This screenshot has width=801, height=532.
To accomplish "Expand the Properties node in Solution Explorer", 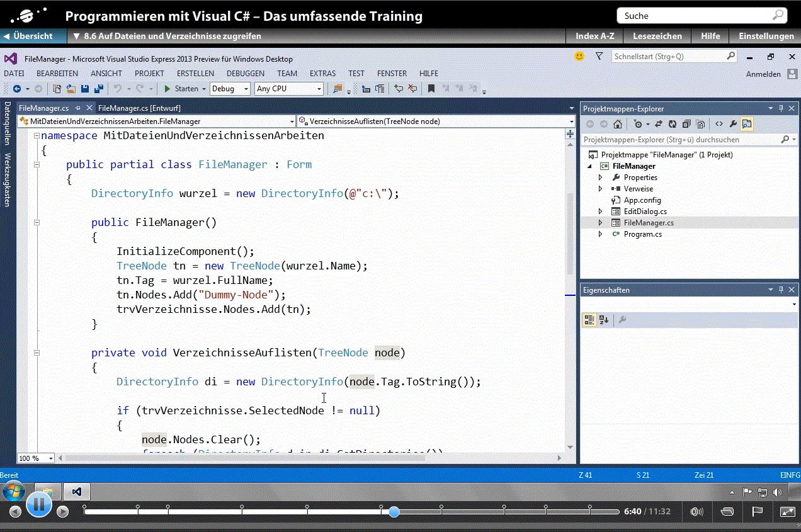I will [601, 178].
